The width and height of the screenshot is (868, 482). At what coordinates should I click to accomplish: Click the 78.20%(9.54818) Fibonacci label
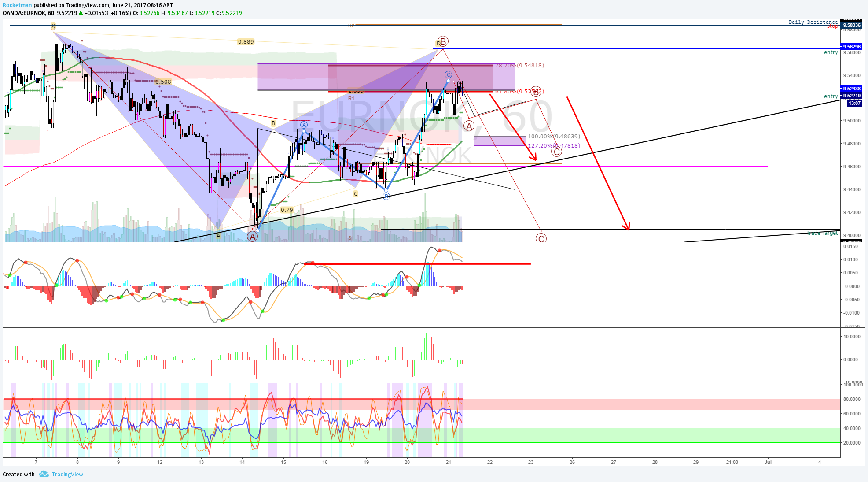520,65
